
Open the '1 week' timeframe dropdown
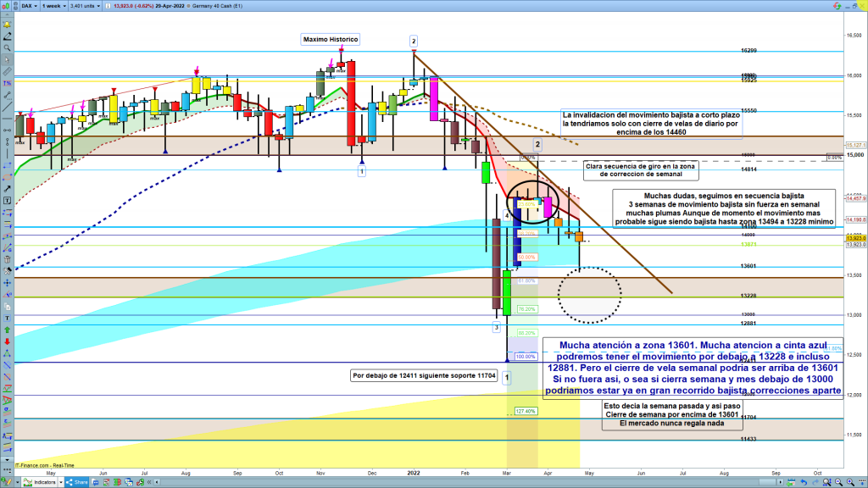pos(54,6)
